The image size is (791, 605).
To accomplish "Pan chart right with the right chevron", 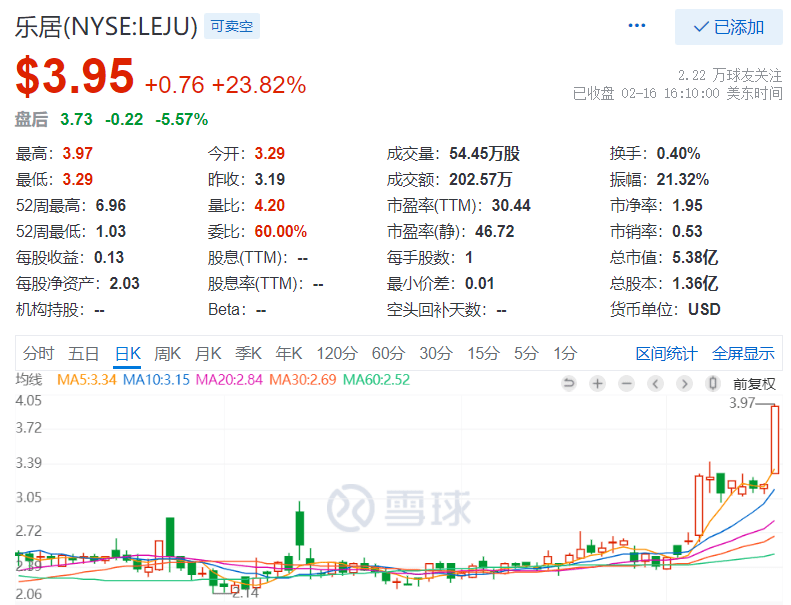I will pos(684,383).
